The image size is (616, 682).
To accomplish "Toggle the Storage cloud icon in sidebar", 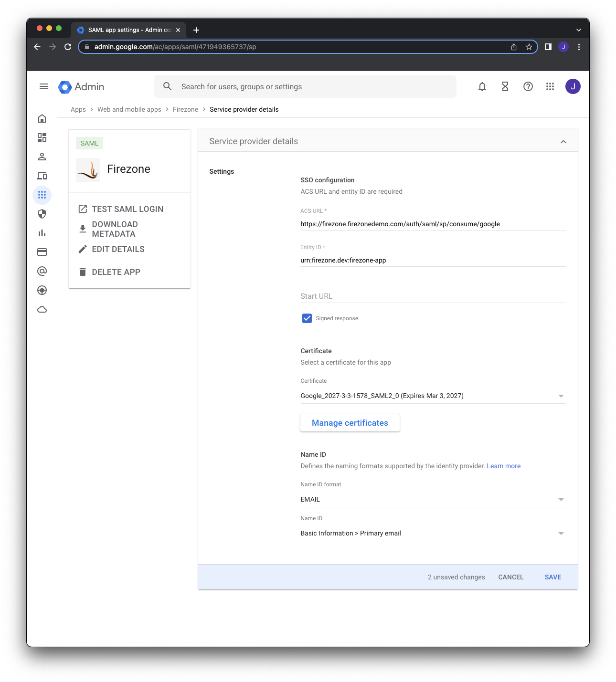I will coord(42,309).
